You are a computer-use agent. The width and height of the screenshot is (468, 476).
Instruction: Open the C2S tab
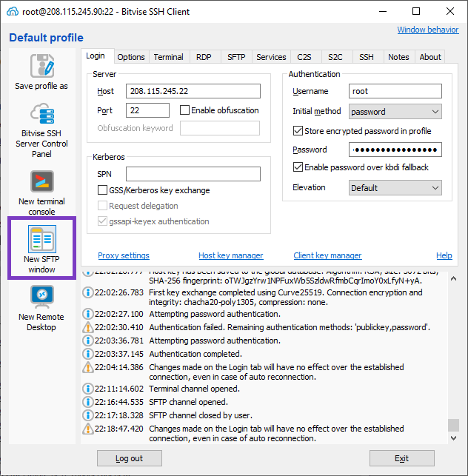pyautogui.click(x=304, y=57)
